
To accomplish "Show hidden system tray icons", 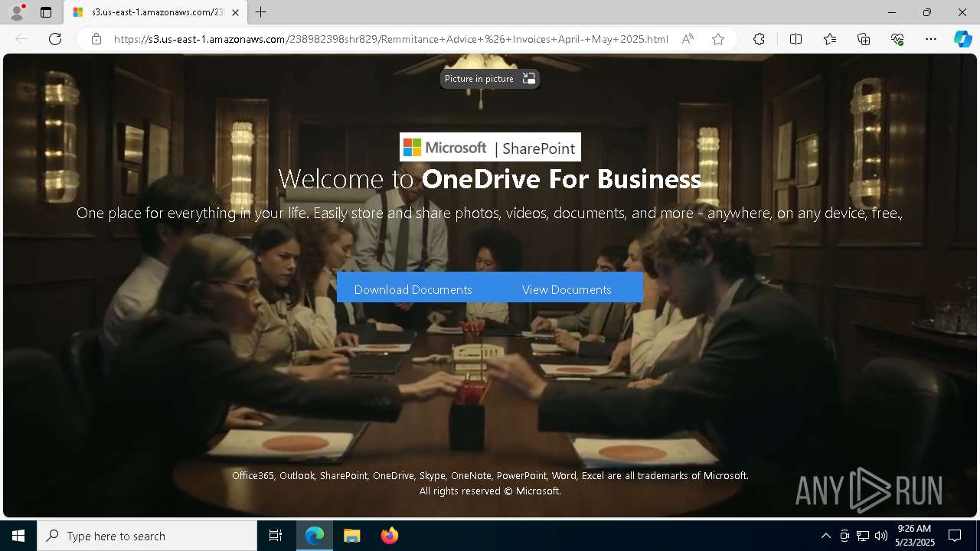I will pyautogui.click(x=825, y=536).
